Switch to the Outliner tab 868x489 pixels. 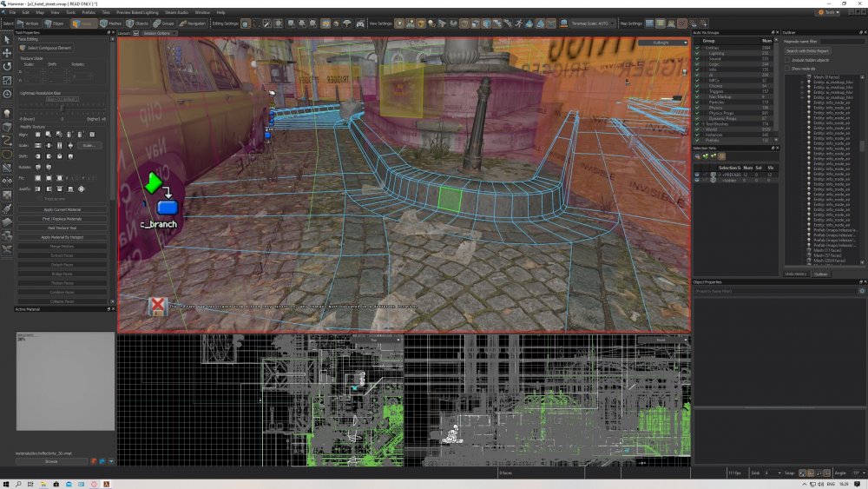(x=820, y=274)
